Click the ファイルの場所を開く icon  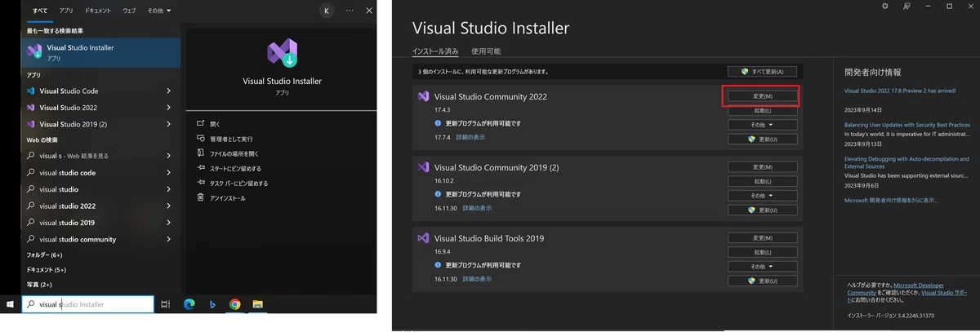(201, 153)
